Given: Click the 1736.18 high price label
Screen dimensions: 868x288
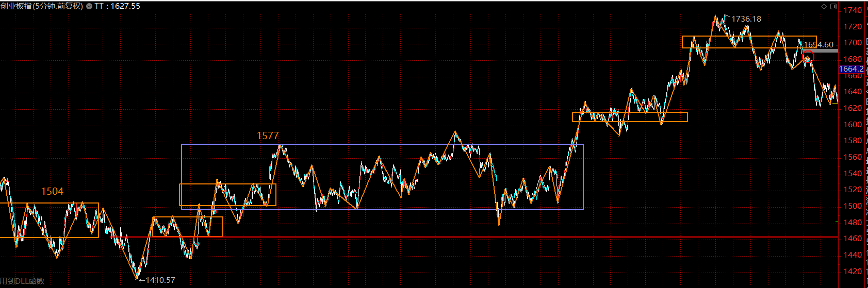Looking at the screenshot, I should 746,19.
